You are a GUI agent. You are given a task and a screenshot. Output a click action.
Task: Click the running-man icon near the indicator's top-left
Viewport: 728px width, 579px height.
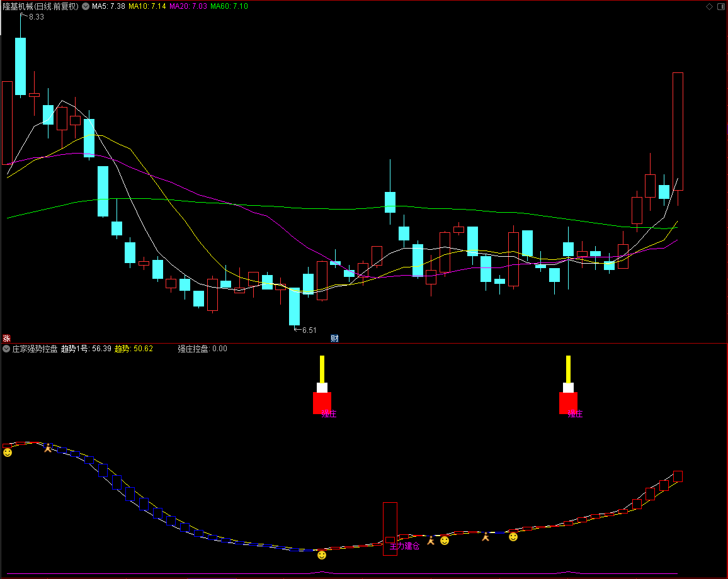pos(48,447)
